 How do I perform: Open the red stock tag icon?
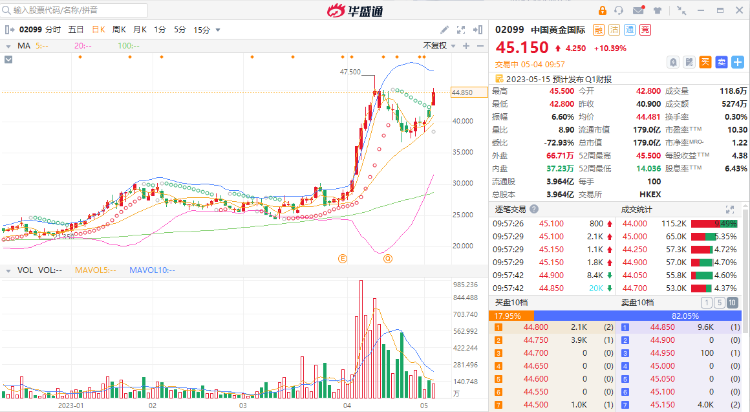click(645, 30)
